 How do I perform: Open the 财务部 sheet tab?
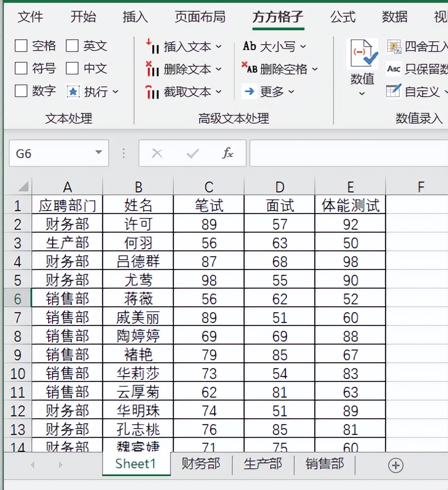pos(201,464)
